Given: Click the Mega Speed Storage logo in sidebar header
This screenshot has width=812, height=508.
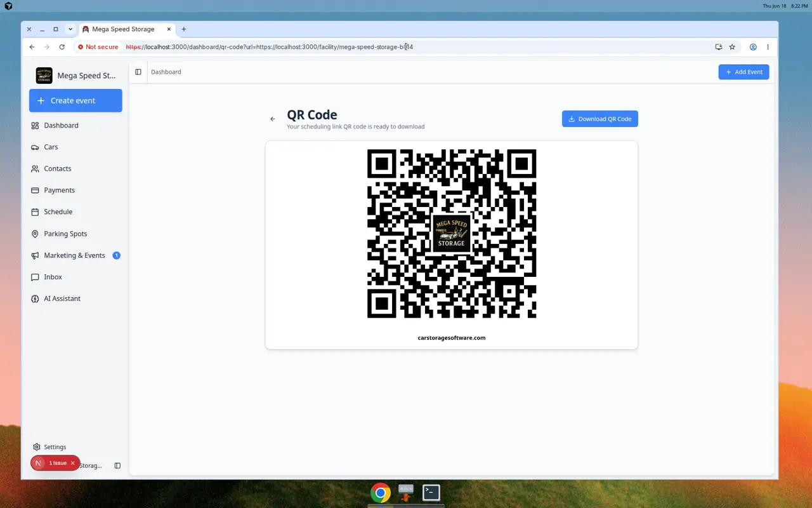Looking at the screenshot, I should [x=44, y=76].
